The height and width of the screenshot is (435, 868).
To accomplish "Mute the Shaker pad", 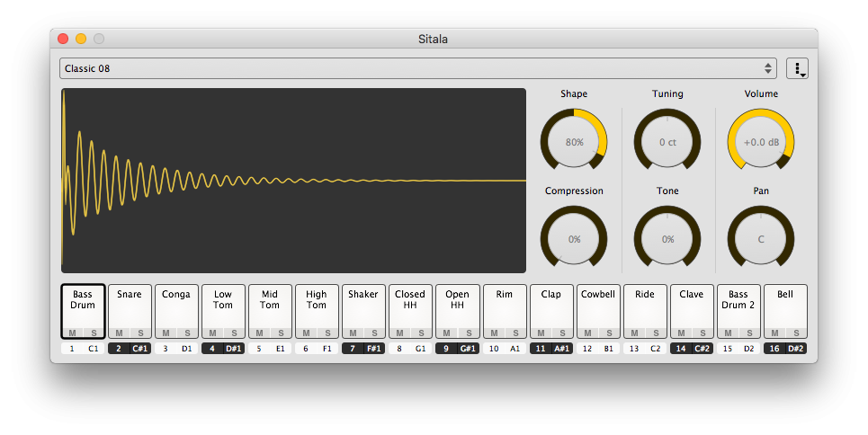I will (x=353, y=333).
